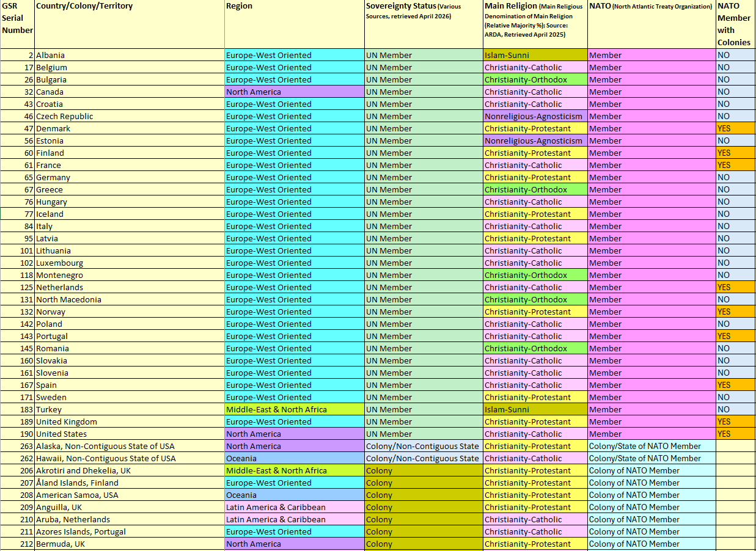Select the Portugal country cell
The width and height of the screenshot is (756, 551).
coord(130,336)
